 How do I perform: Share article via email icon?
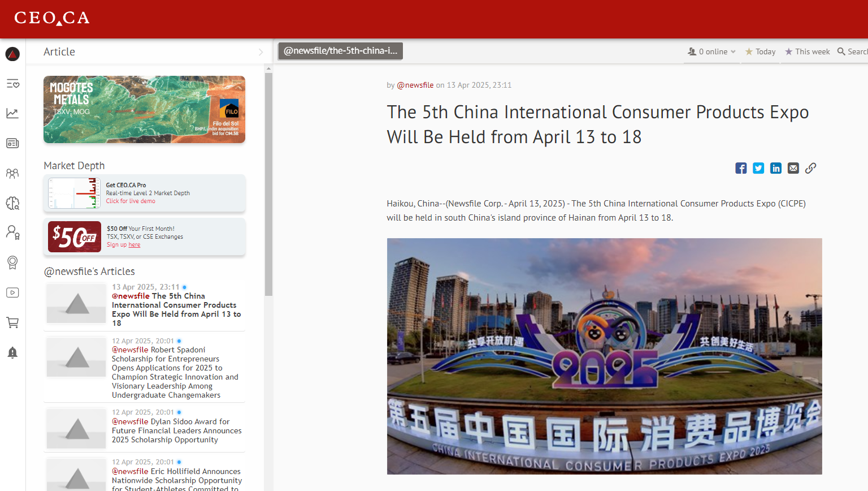point(793,168)
